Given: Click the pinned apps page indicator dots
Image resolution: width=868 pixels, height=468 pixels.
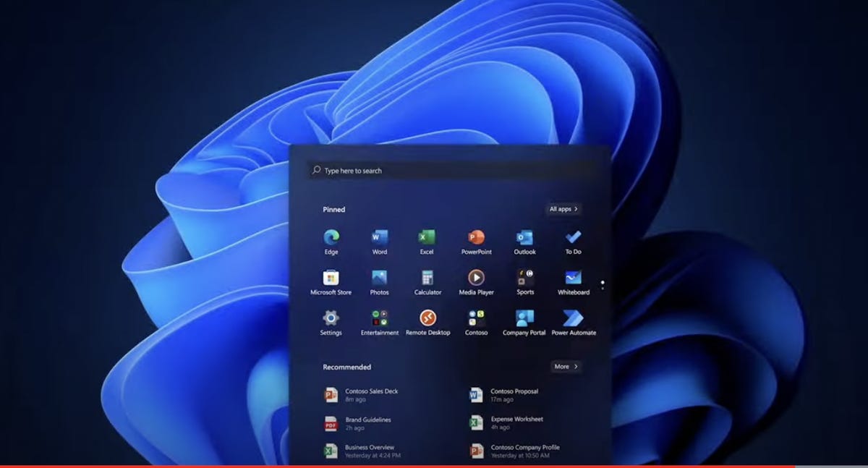Looking at the screenshot, I should point(603,285).
